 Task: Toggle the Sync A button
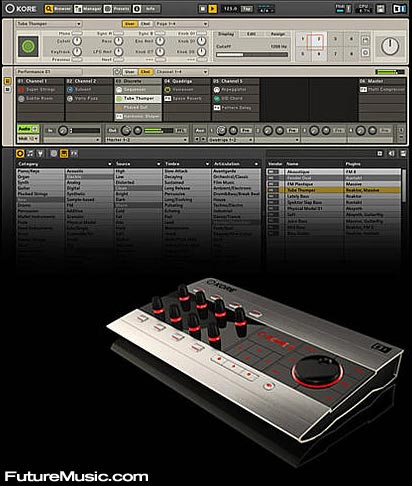click(118, 33)
